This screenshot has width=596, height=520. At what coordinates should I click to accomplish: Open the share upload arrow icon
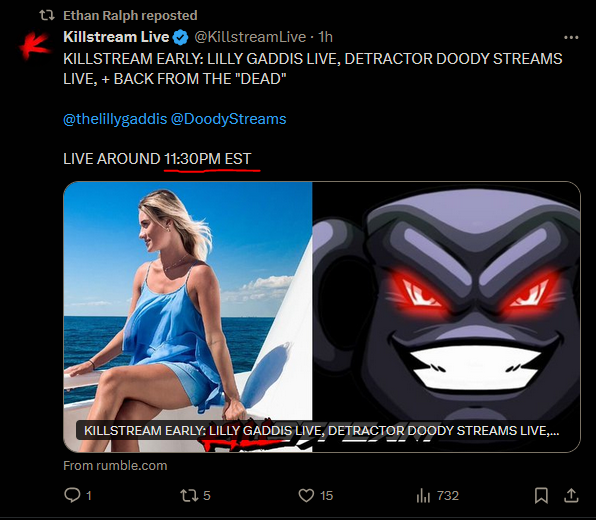[x=571, y=495]
